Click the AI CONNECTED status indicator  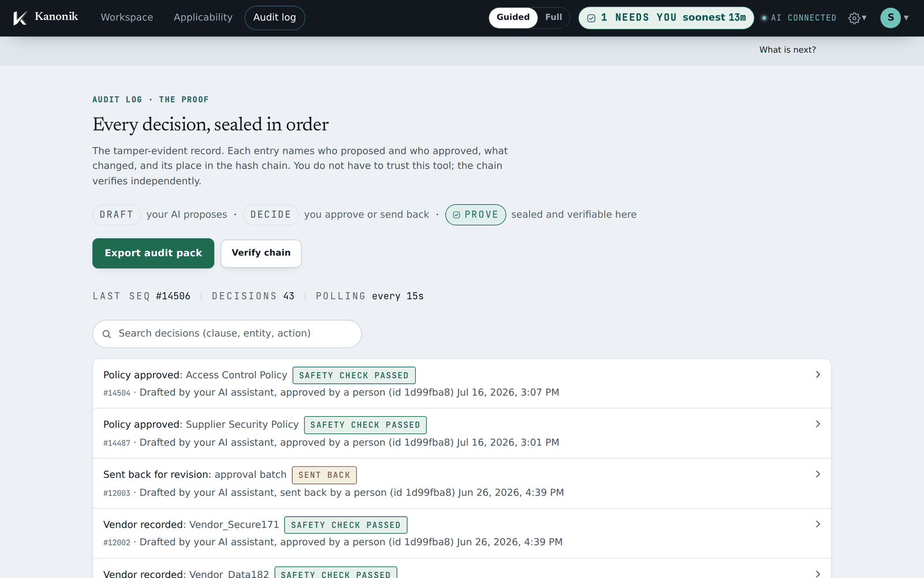[799, 18]
